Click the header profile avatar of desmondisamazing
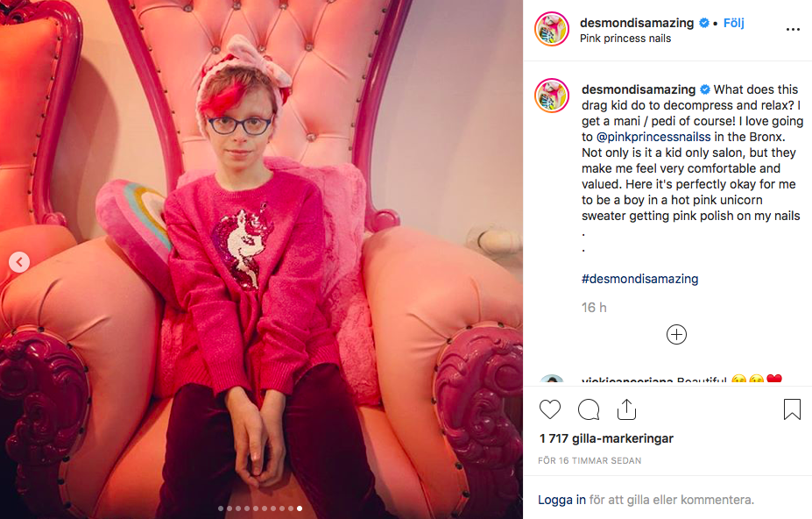The height and width of the screenshot is (519, 812). point(552,29)
